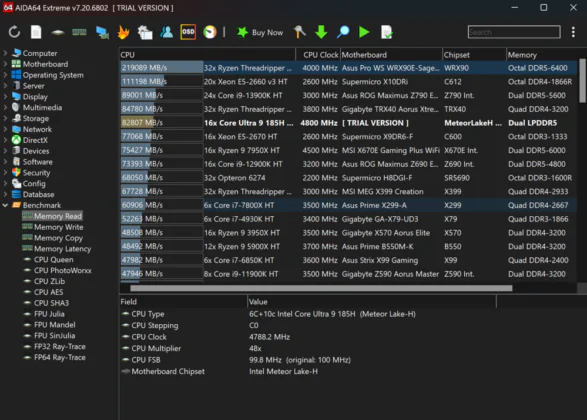This screenshot has width=587, height=420.
Task: Select the 6x Core i7-7800X HT row
Action: coord(348,205)
